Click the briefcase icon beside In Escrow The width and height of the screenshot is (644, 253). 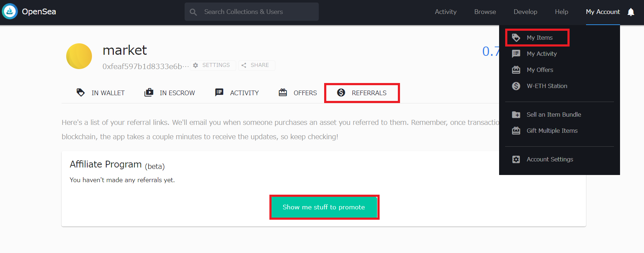(x=148, y=92)
